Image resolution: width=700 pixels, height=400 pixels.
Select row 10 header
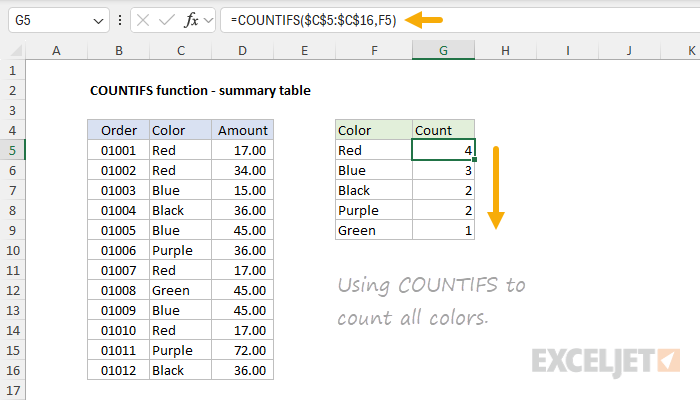coord(12,250)
